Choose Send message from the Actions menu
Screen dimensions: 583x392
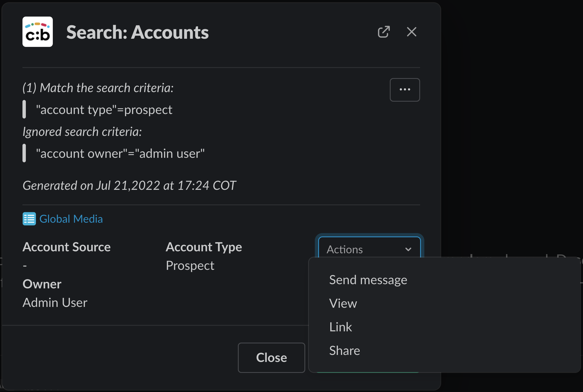(368, 280)
